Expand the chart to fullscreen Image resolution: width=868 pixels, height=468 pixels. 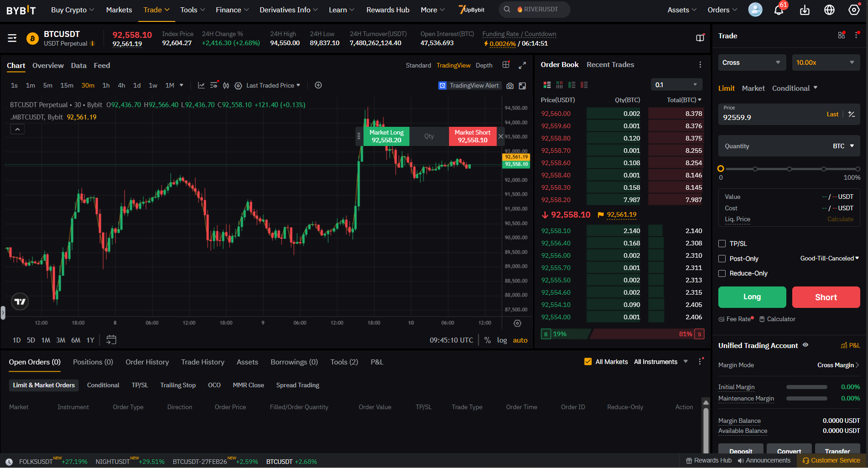[522, 65]
